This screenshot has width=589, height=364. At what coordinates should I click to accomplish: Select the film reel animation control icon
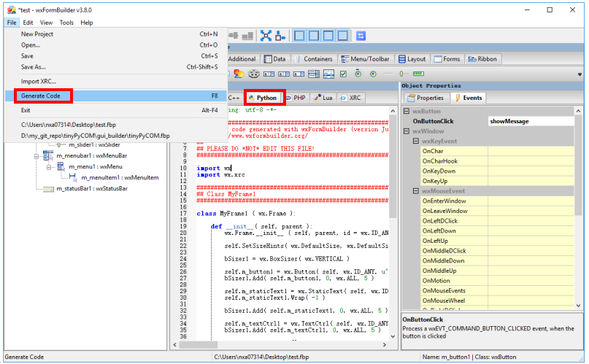click(254, 74)
